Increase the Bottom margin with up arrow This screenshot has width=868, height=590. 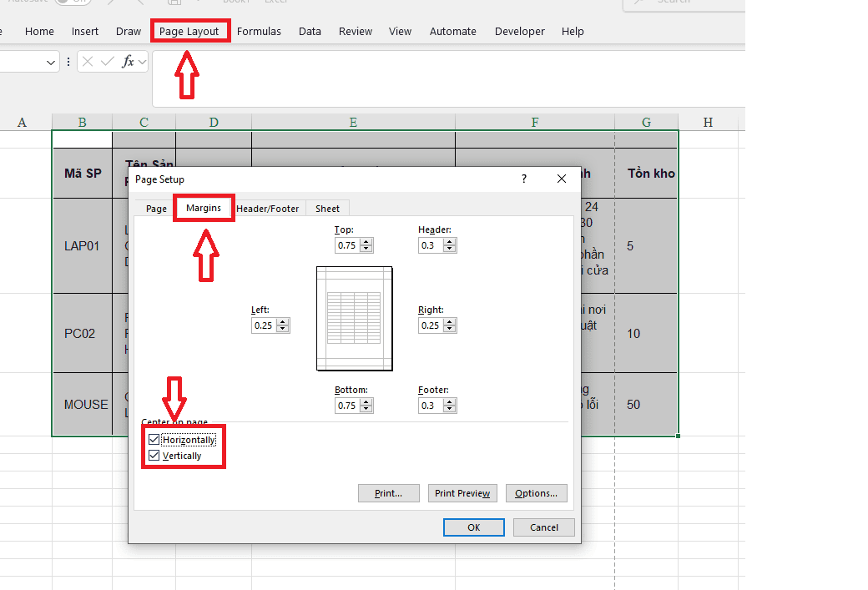366,402
